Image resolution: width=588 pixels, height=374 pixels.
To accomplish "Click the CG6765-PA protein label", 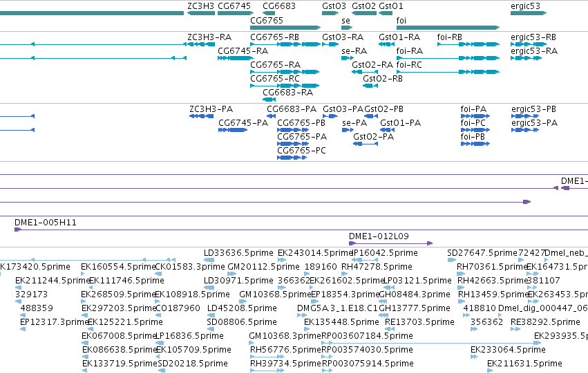I will [302, 137].
